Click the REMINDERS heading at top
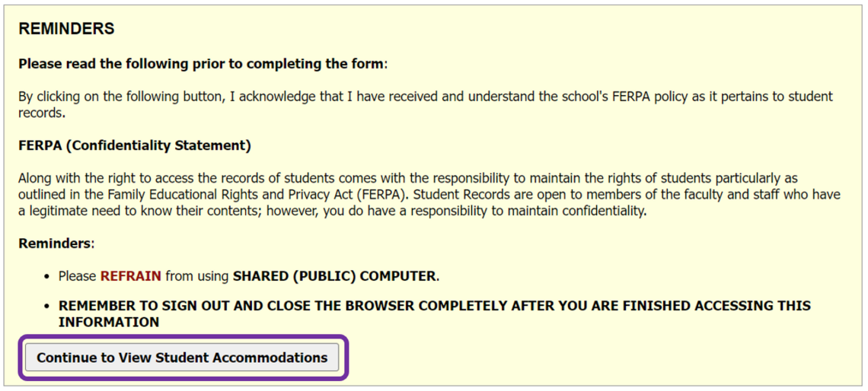Viewport: 868px width, 391px height. (66, 29)
